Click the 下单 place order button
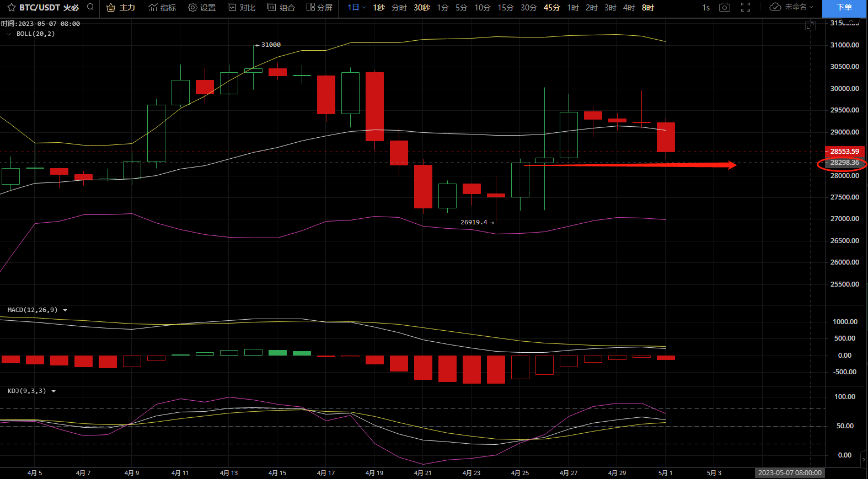Viewport: 868px width, 479px height. (x=844, y=8)
